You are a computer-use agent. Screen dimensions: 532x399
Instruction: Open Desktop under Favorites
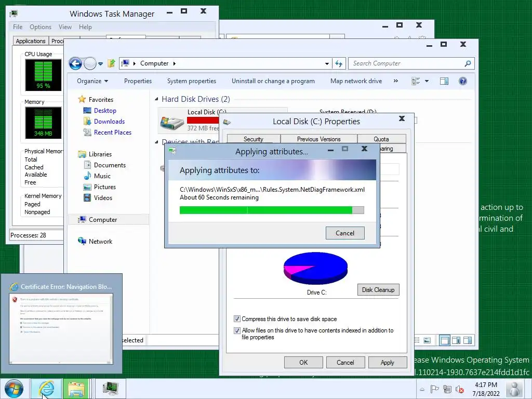(105, 111)
